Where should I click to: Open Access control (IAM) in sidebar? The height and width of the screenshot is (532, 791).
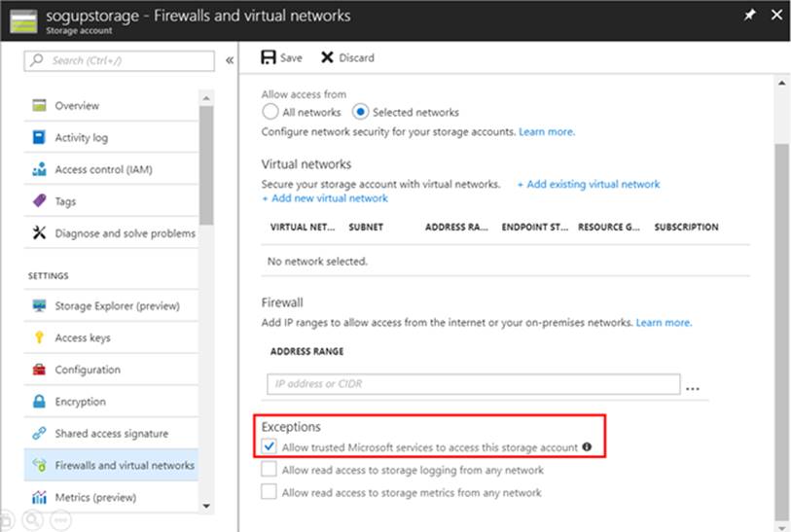[103, 169]
